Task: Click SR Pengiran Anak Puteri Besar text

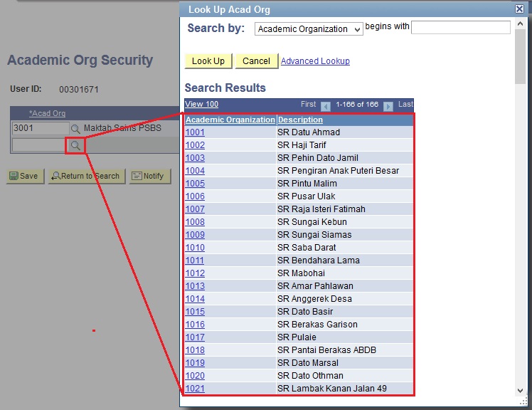Action: tap(339, 171)
